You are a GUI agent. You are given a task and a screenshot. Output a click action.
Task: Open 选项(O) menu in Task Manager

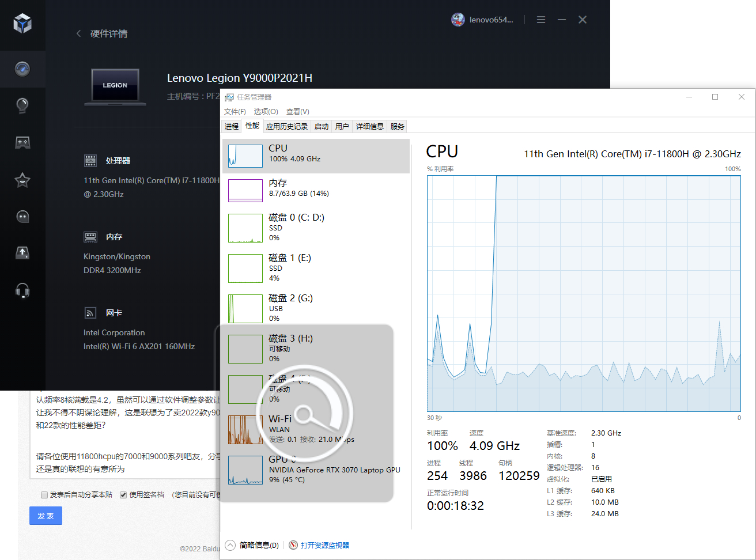(x=266, y=112)
